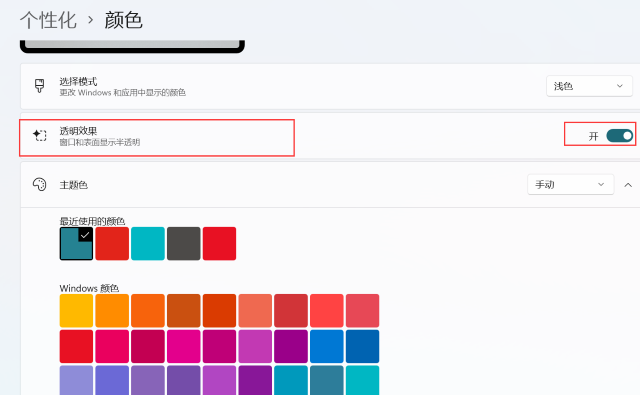641x403 pixels.
Task: Select the dark gray recently used color
Action: (x=184, y=243)
